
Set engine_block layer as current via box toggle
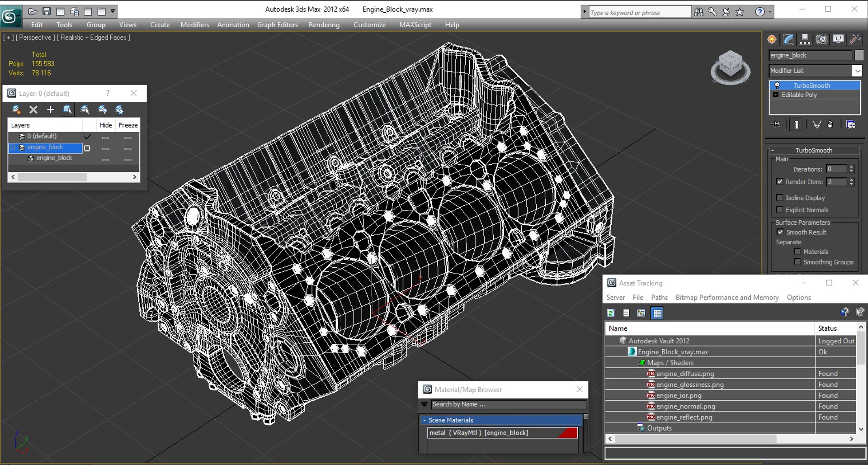(x=87, y=148)
